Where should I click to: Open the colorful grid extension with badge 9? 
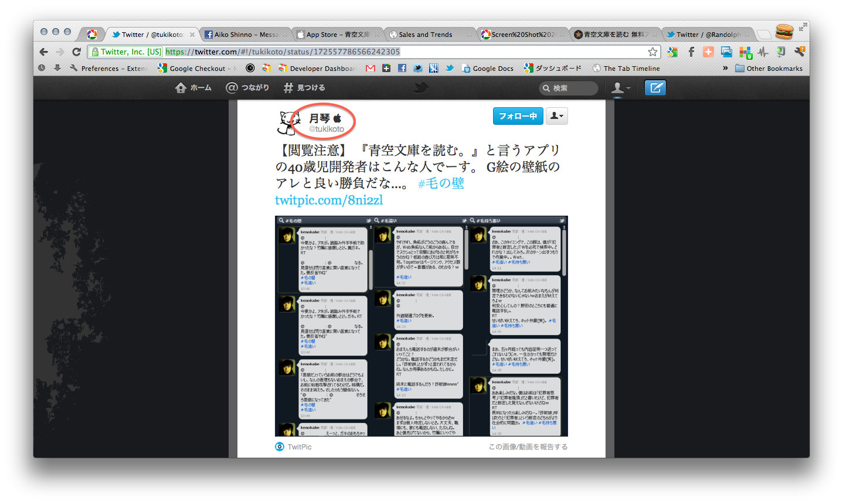tap(746, 52)
